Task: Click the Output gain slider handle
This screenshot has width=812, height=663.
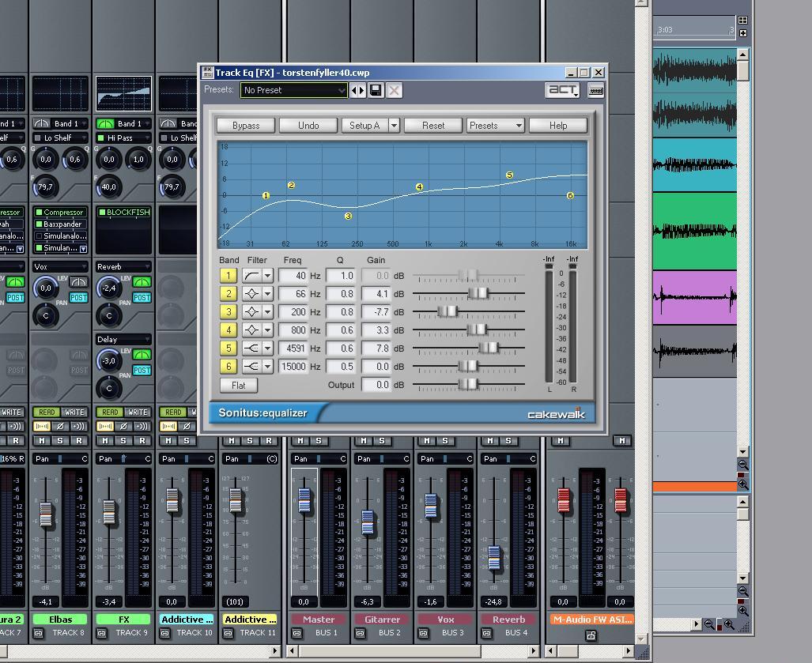Action: point(468,384)
